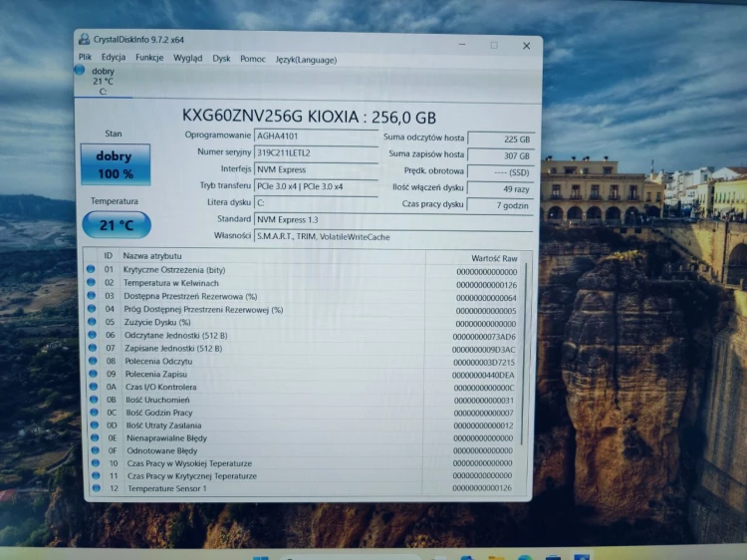Click status dot of Odczytane Jednostki row
This screenshot has width=747, height=560.
point(93,335)
